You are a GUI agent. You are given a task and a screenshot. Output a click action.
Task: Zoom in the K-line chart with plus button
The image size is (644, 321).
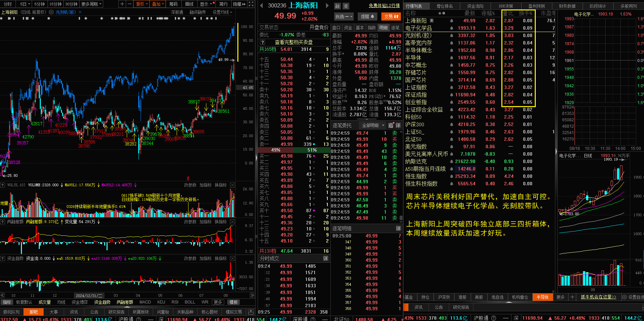[x=122, y=4]
